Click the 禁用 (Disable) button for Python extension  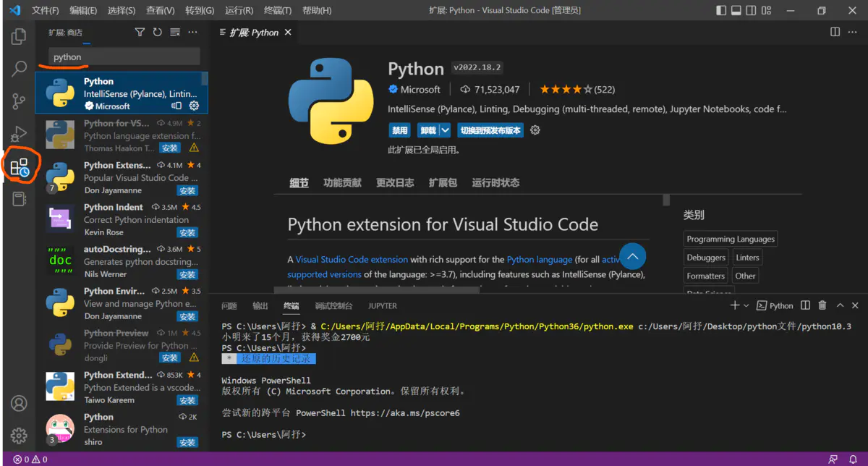[x=399, y=130]
